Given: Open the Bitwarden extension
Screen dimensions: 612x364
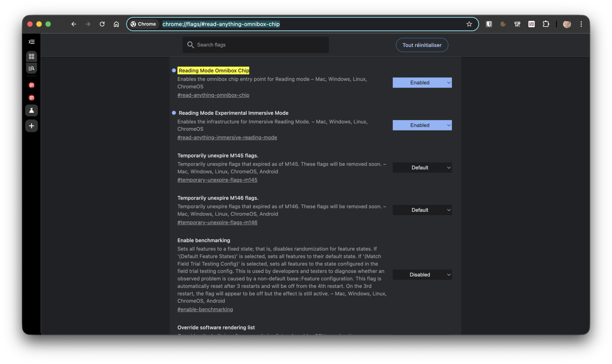Looking at the screenshot, I should click(x=489, y=24).
